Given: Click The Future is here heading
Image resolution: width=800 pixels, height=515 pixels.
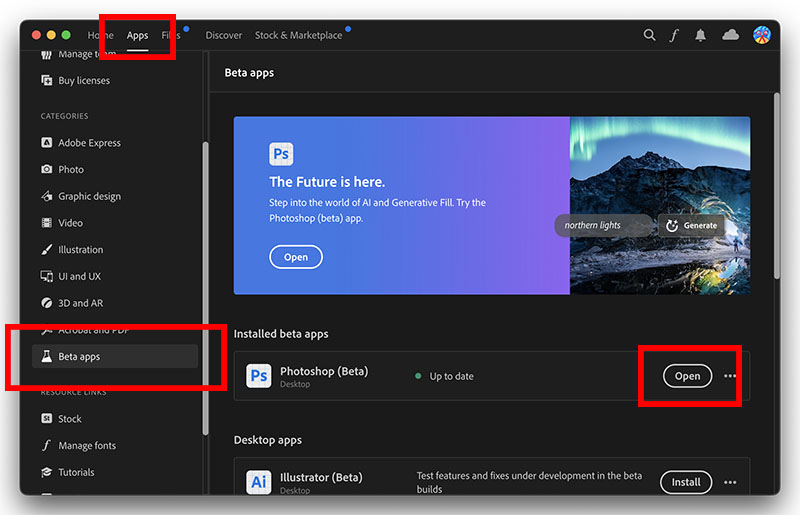Looking at the screenshot, I should [327, 182].
